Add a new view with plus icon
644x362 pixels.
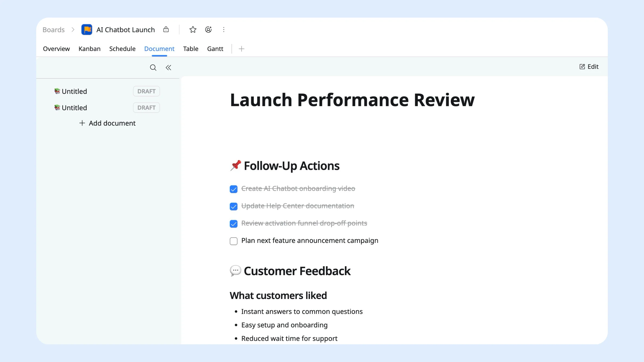[x=241, y=49]
